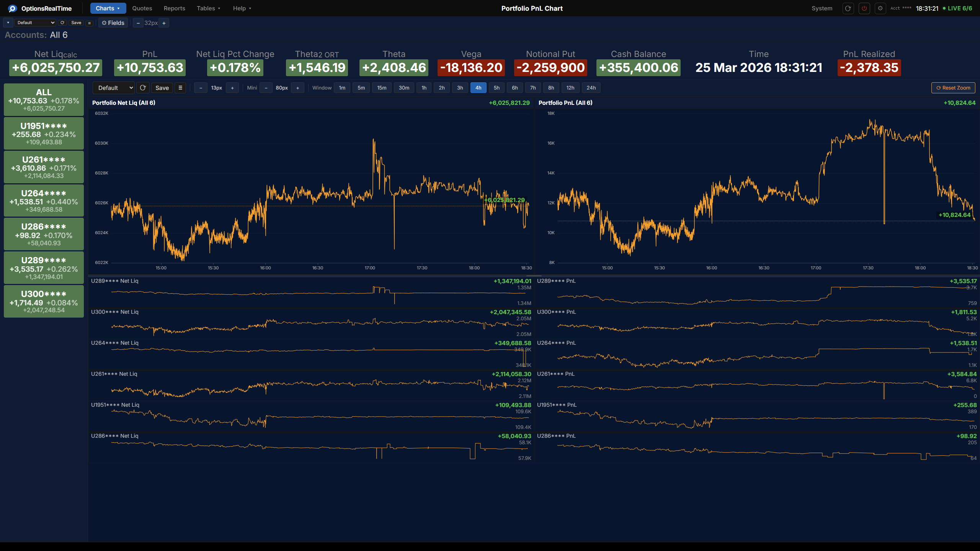Select the 15m window toggle
This screenshot has height=551, width=980.
[x=382, y=88]
